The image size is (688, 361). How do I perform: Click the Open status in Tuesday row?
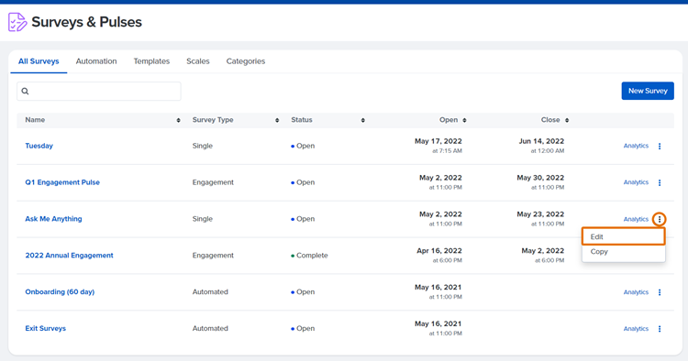303,146
